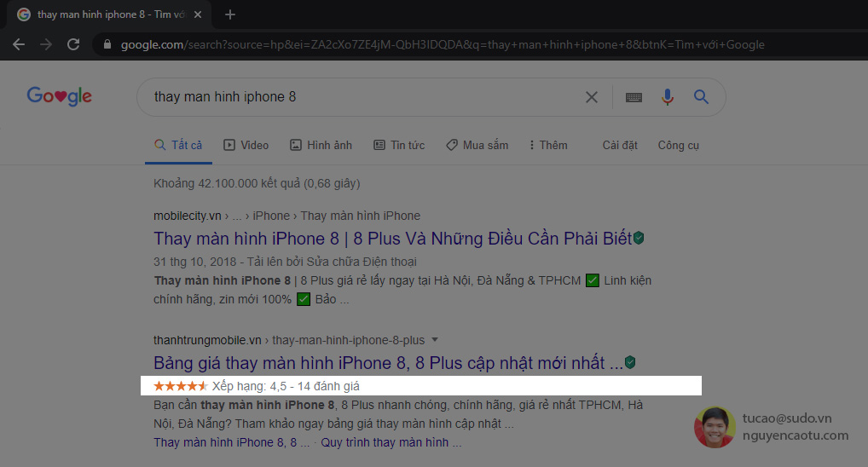Expand the 'Thêm' more menu
Viewport: 868px width, 467px height.
548,146
